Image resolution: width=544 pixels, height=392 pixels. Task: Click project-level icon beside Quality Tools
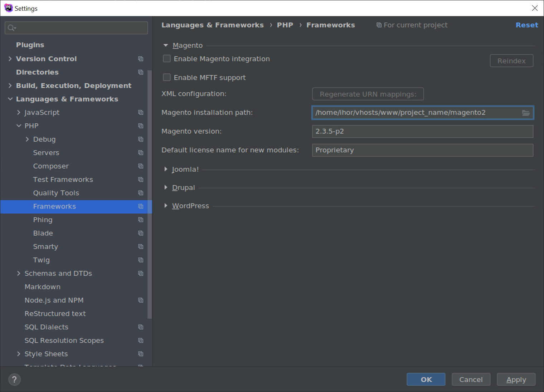tap(141, 193)
